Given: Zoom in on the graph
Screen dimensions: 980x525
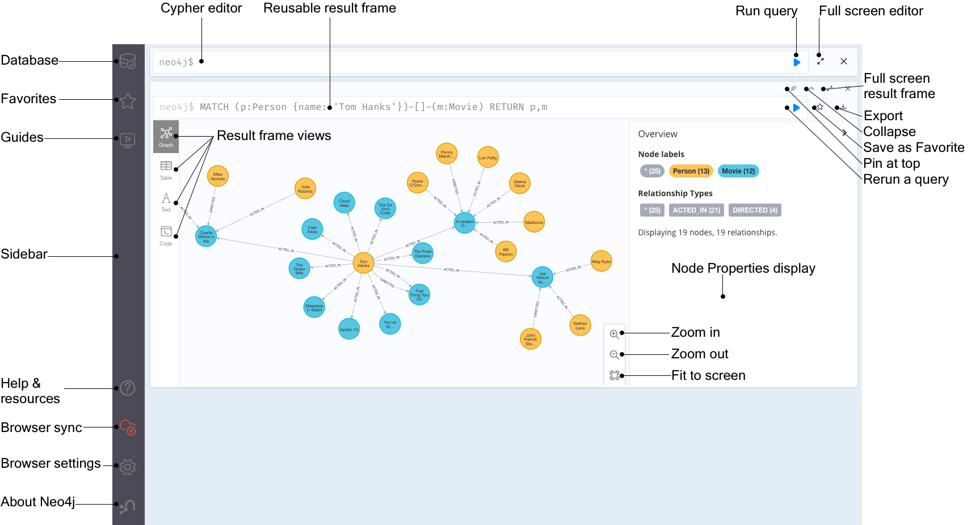Looking at the screenshot, I should pyautogui.click(x=614, y=334).
